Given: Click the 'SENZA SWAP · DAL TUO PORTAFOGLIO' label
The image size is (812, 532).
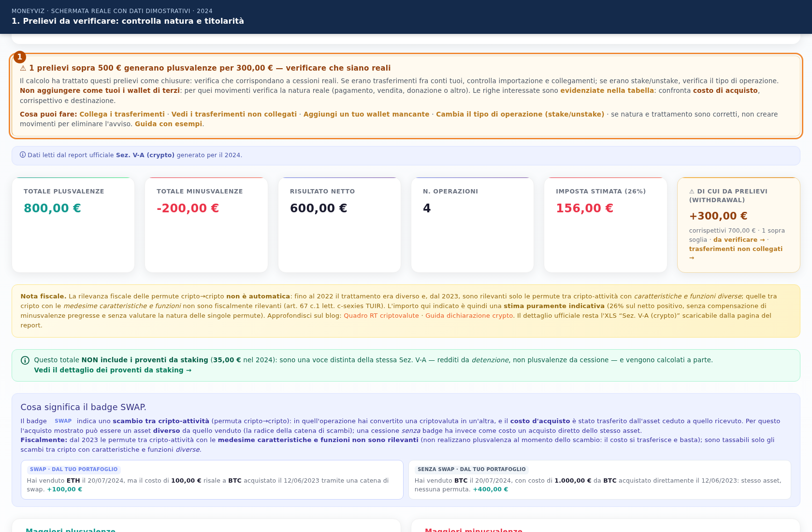Looking at the screenshot, I should pos(471,469).
